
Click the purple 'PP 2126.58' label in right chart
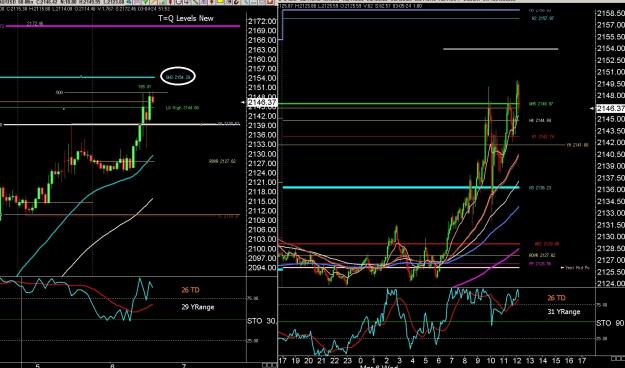coord(540,264)
